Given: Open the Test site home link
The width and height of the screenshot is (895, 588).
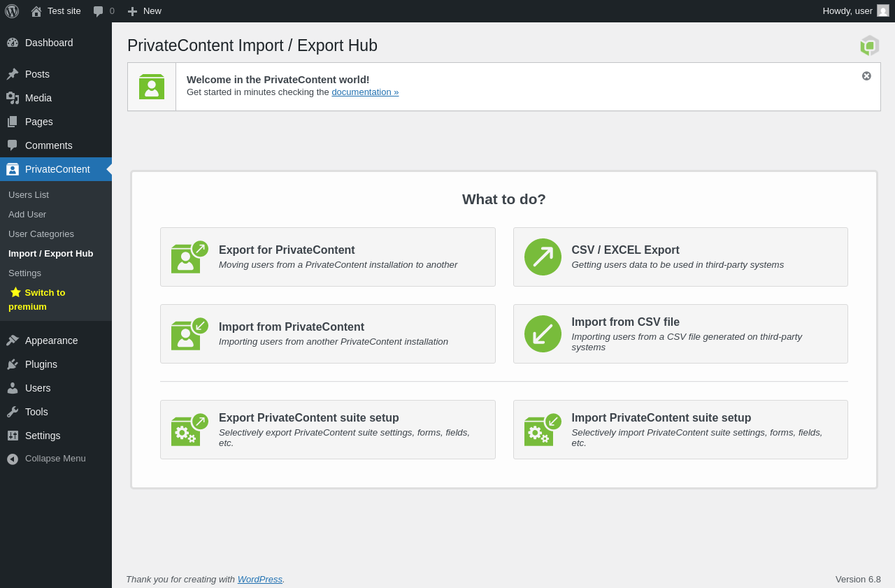Looking at the screenshot, I should tap(56, 11).
